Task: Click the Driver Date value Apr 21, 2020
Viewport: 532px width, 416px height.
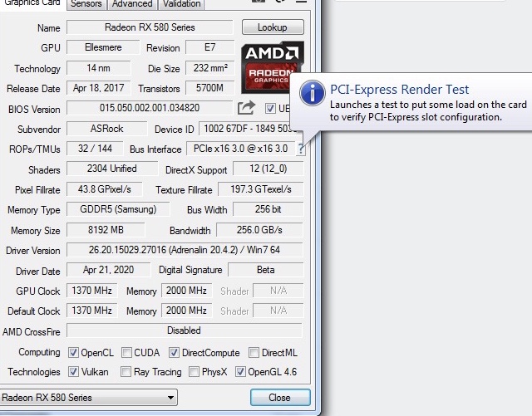Action: coord(109,270)
